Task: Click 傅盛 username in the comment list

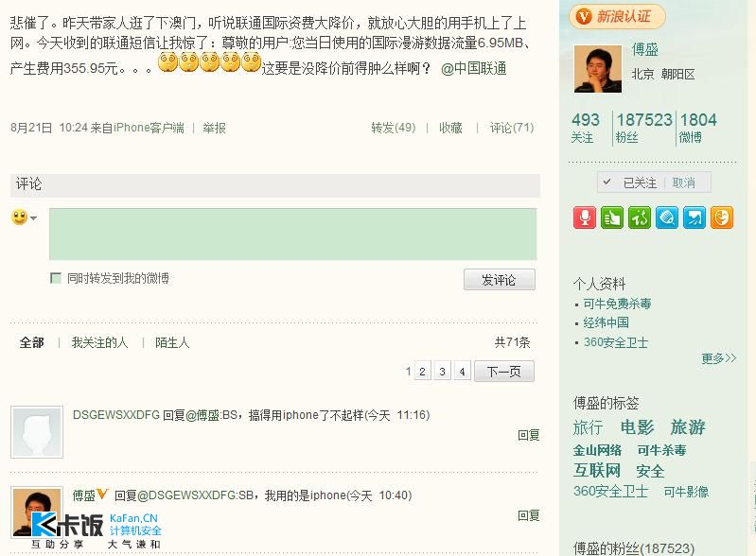Action: pyautogui.click(x=84, y=495)
